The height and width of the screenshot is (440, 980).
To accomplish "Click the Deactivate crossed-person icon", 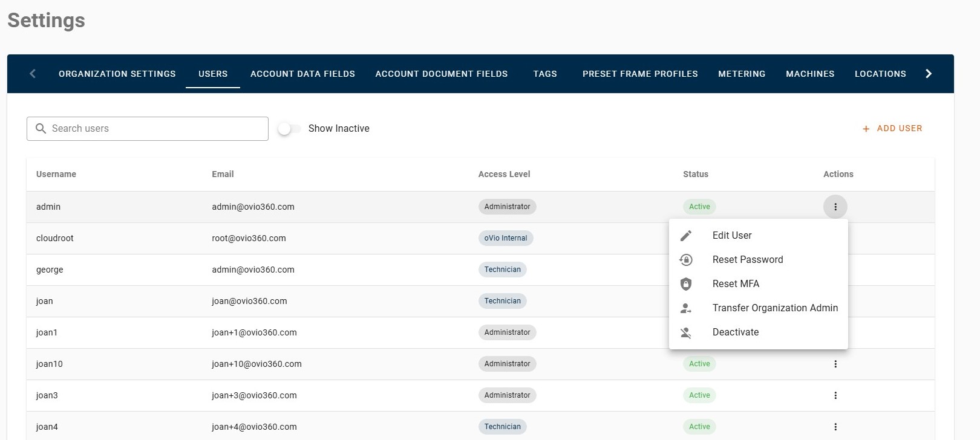I will click(686, 332).
